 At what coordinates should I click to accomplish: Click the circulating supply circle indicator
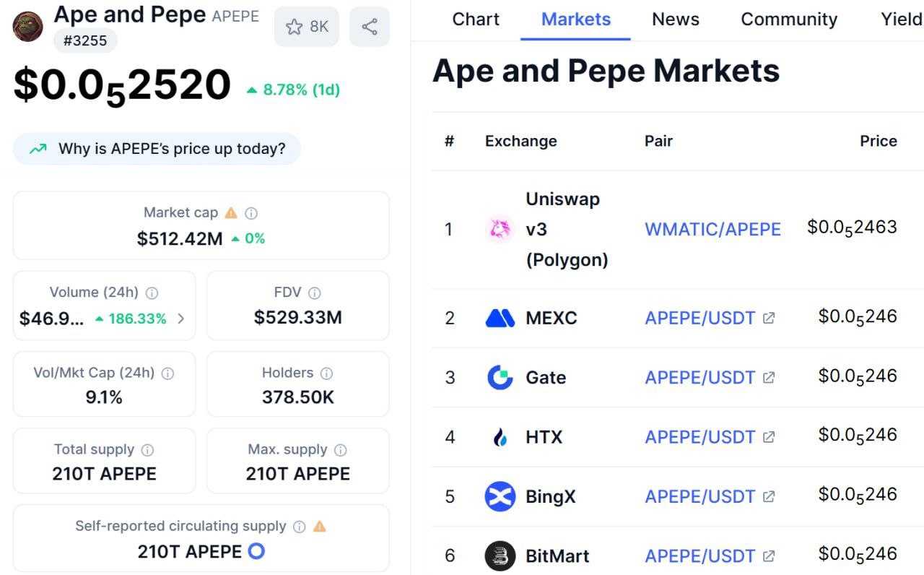pyautogui.click(x=256, y=552)
